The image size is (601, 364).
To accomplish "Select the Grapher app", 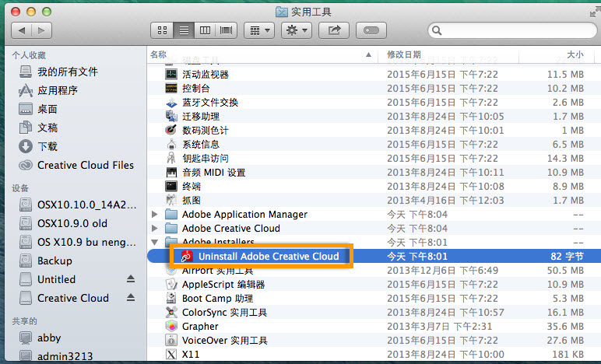I will pyautogui.click(x=200, y=327).
